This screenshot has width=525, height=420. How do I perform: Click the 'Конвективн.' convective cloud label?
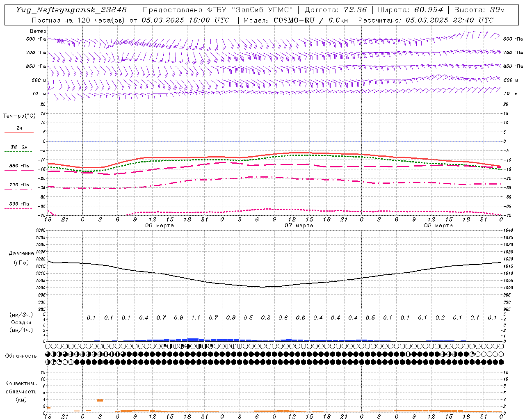[x=21, y=383]
